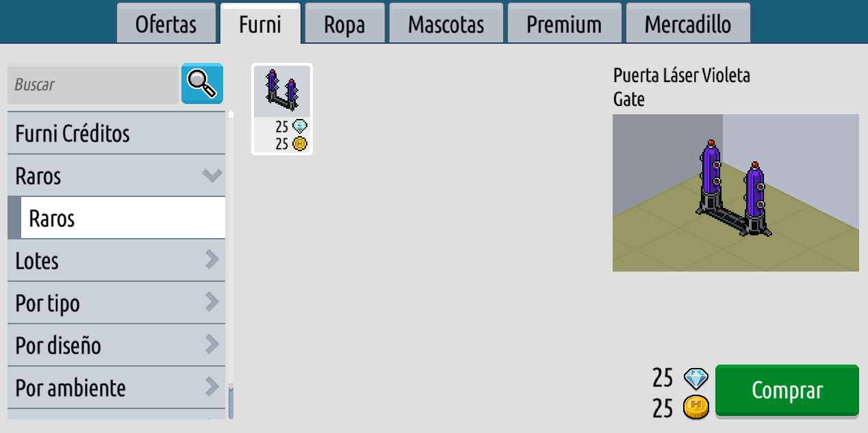
Task: Expand the Lotes category arrow
Action: click(x=212, y=260)
